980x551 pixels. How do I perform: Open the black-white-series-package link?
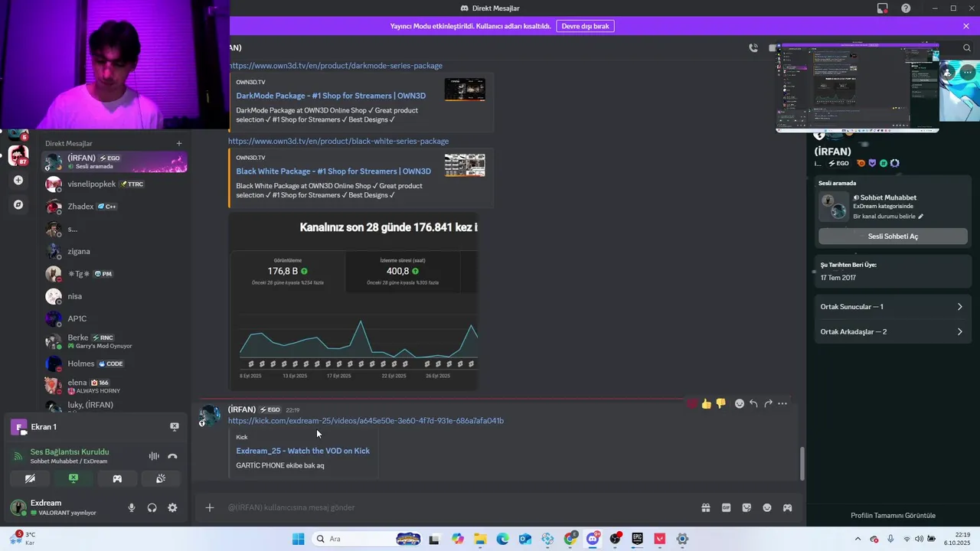[x=338, y=141]
